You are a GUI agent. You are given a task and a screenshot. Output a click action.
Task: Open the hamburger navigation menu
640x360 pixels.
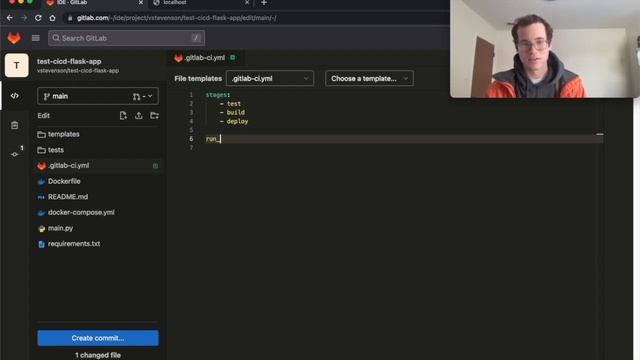click(36, 38)
